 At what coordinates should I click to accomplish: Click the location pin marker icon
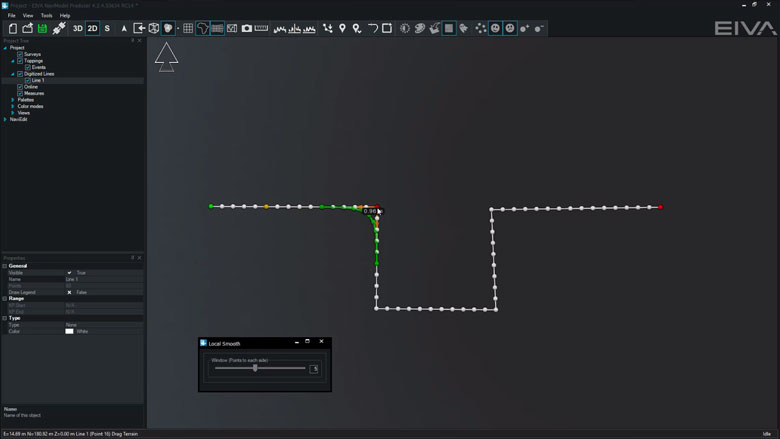pyautogui.click(x=342, y=28)
